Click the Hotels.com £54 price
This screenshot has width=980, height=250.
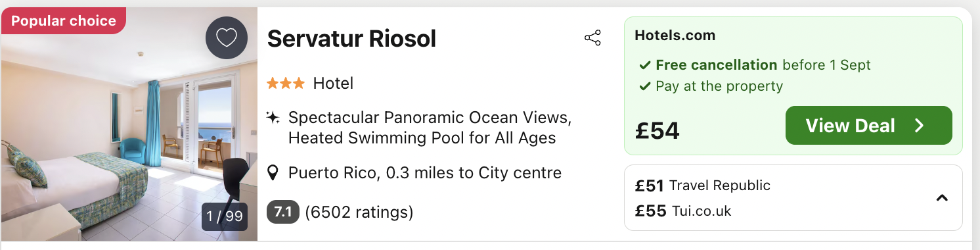[657, 130]
